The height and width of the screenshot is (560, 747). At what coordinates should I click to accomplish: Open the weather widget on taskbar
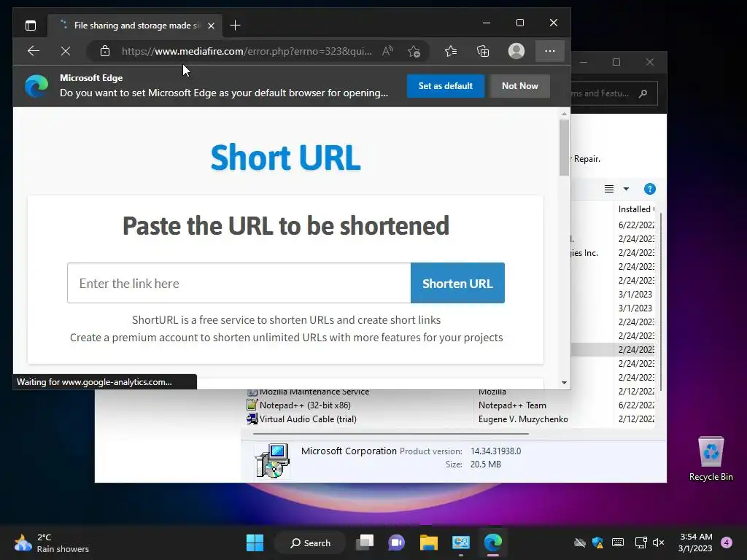(52, 542)
